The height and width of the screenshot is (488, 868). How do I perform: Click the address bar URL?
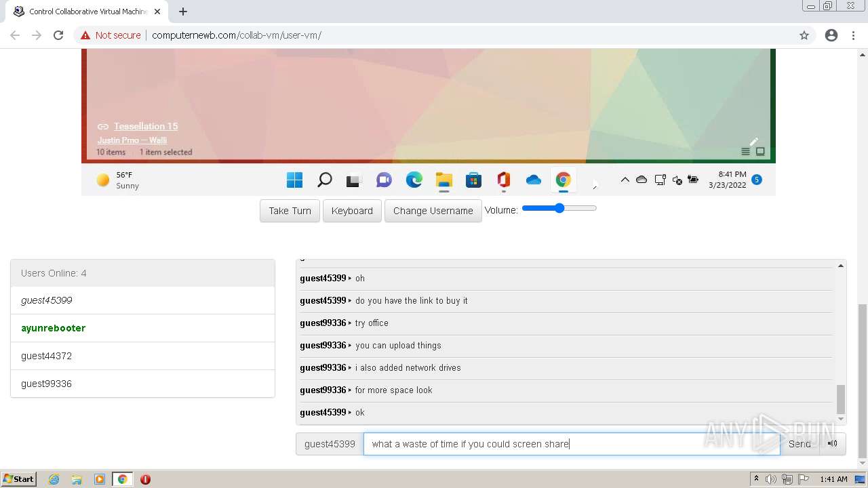point(237,35)
